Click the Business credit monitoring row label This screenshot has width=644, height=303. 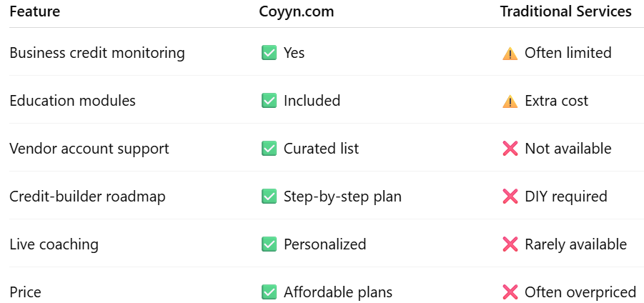(x=97, y=53)
